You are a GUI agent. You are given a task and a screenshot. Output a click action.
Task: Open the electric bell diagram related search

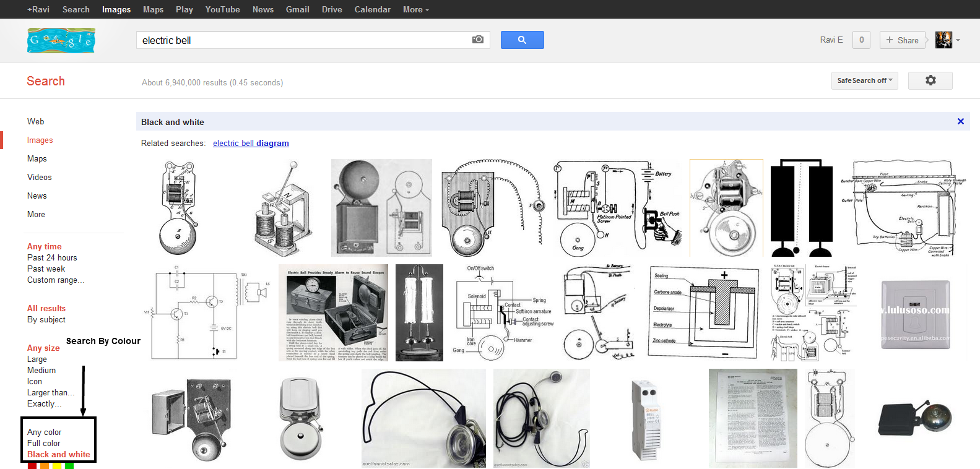[251, 143]
